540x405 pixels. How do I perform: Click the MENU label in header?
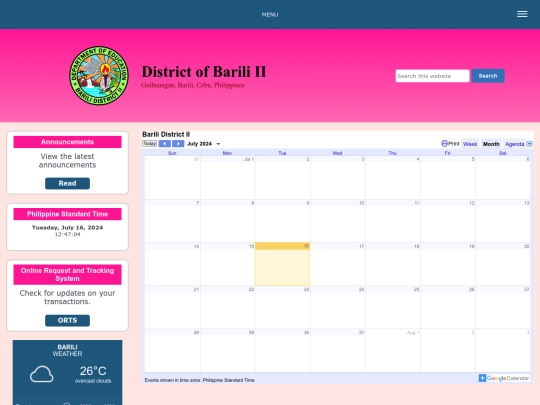click(x=270, y=14)
